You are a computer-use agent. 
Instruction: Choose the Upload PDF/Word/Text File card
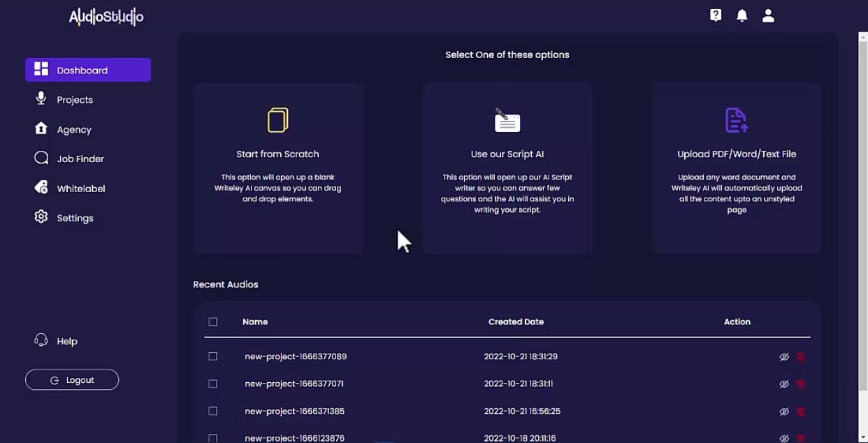737,168
